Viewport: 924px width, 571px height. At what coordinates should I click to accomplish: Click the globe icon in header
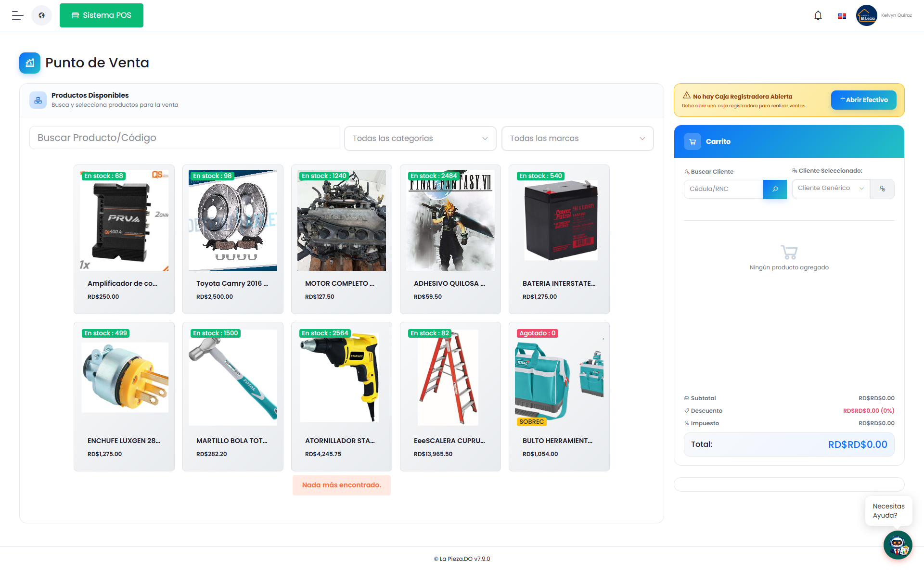click(41, 15)
